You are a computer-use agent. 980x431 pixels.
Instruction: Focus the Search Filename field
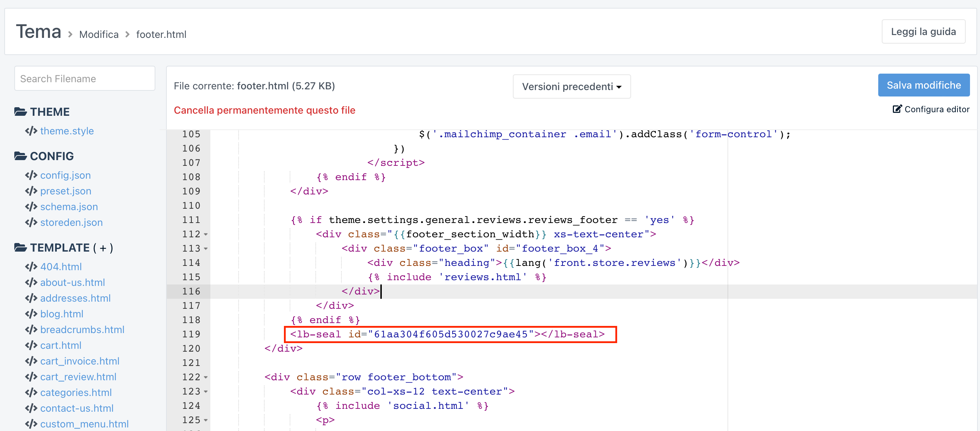pyautogui.click(x=84, y=78)
